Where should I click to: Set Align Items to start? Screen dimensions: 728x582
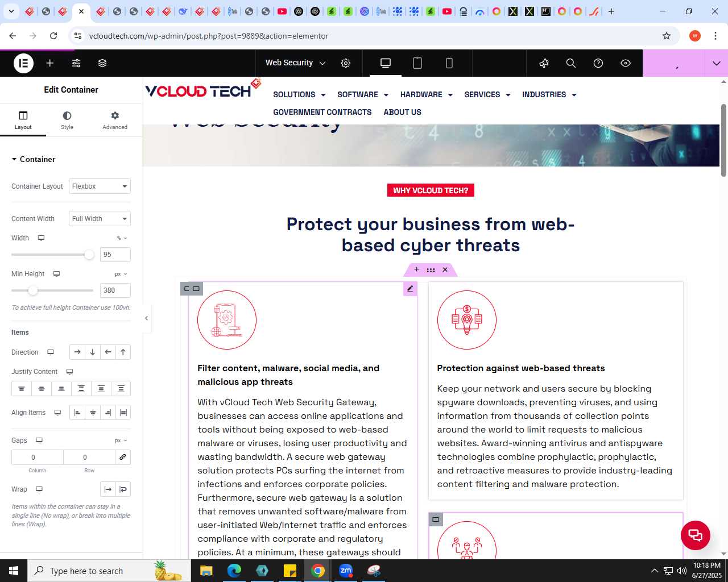[77, 413]
